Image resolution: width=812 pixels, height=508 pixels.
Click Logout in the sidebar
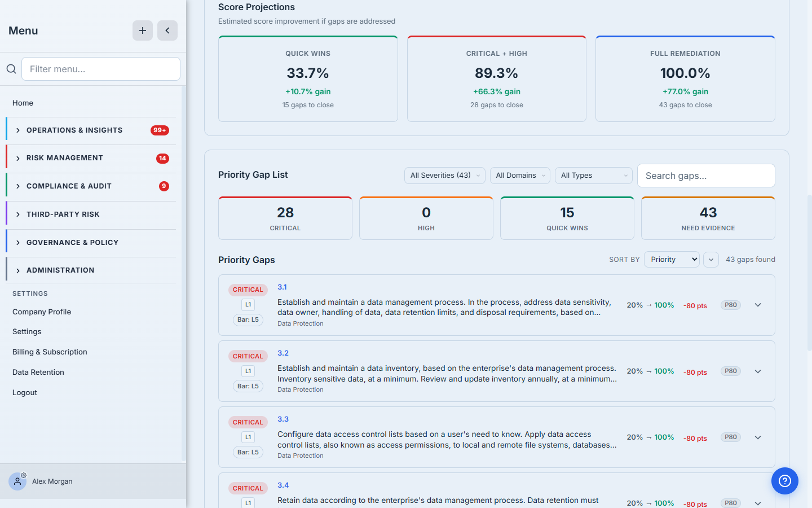pyautogui.click(x=25, y=393)
